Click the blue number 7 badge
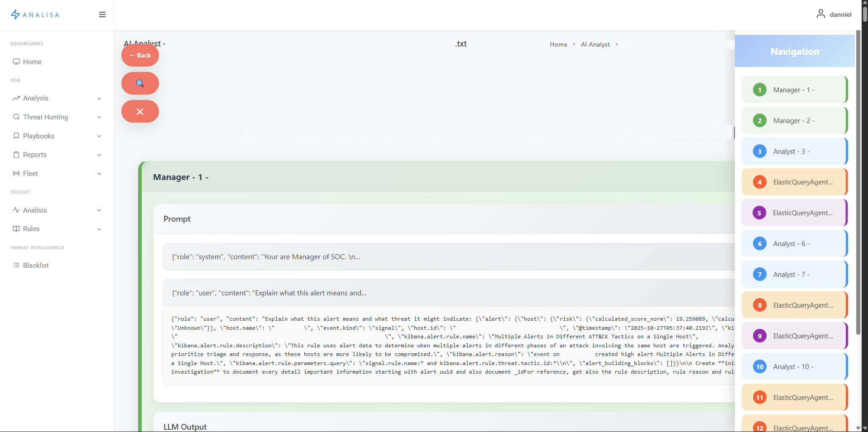 click(x=760, y=274)
